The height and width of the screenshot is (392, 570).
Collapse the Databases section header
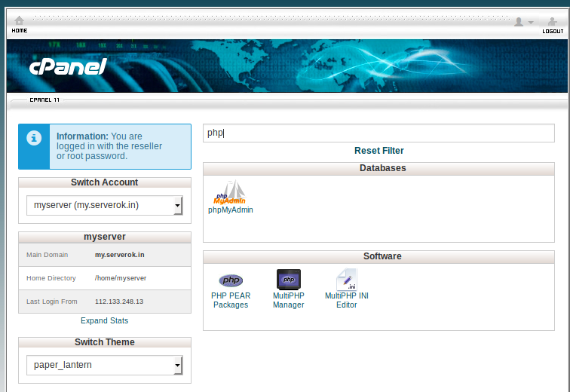pos(382,168)
